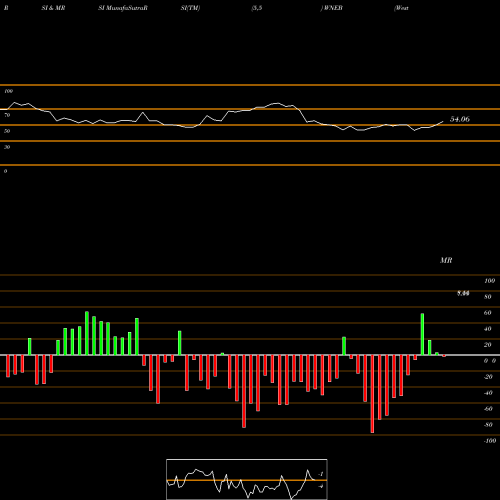The width and height of the screenshot is (500, 500).
Task: Click the 40 label on MR axis
Action: point(488,329)
